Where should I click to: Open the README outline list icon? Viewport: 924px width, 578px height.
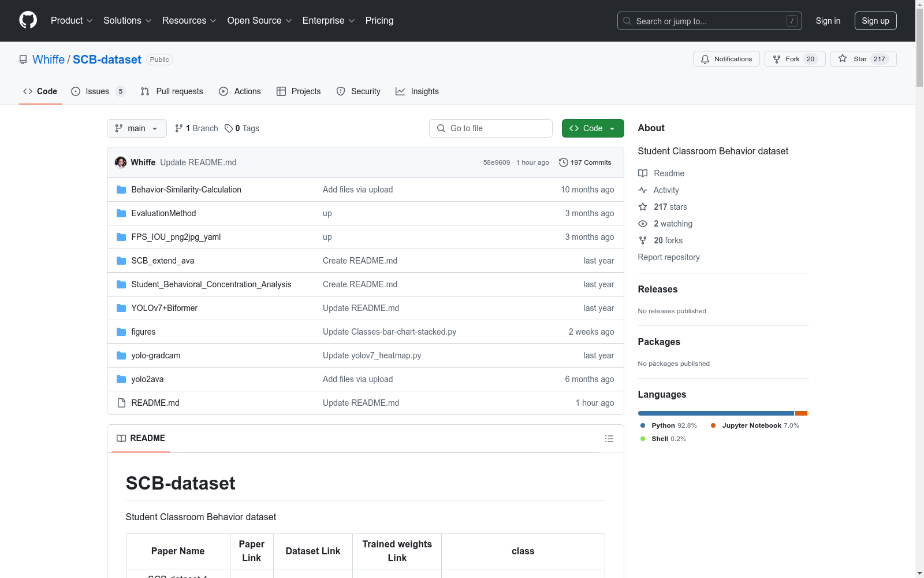[609, 439]
